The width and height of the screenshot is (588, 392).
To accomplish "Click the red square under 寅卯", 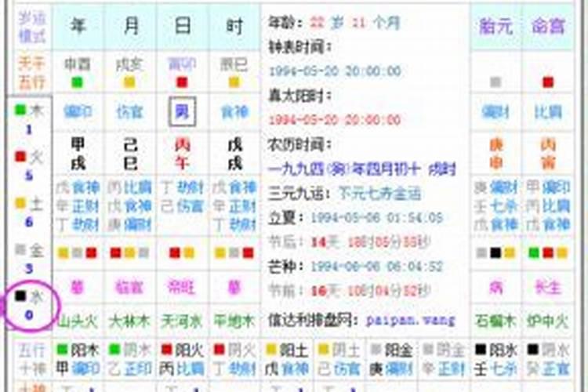I will click(x=182, y=82).
